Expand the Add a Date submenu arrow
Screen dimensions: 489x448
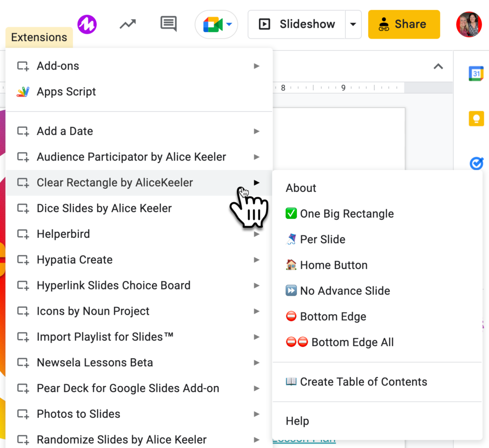click(256, 131)
